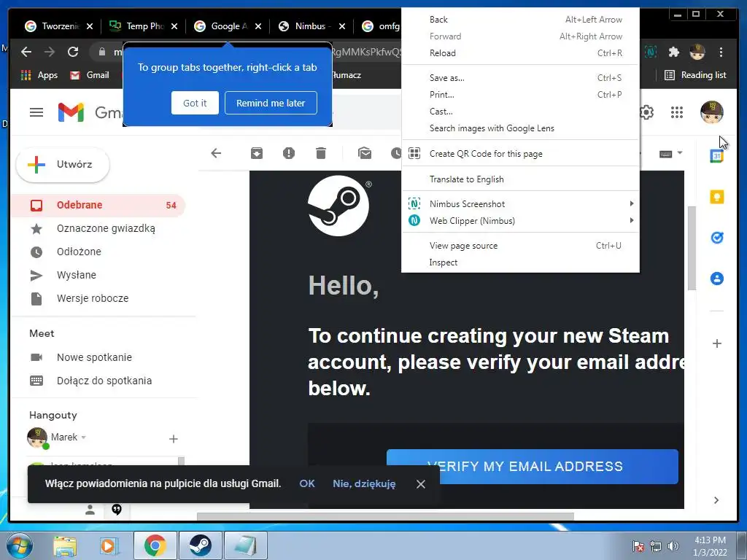
Task: Click Steam icon in Windows taskbar
Action: point(201,545)
